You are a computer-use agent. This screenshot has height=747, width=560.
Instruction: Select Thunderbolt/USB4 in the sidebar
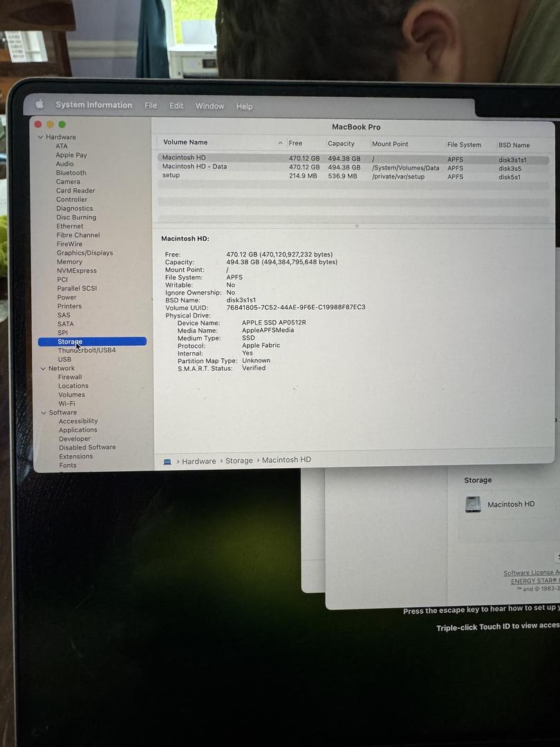coord(86,350)
